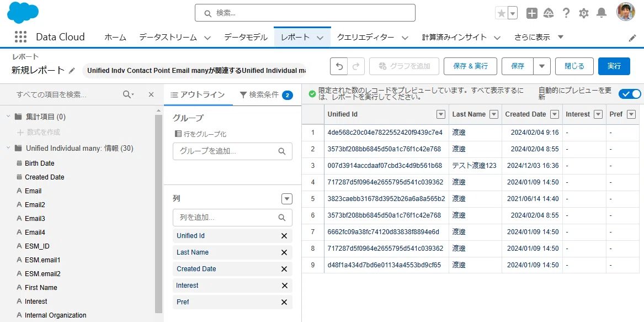The height and width of the screenshot is (322, 644).
Task: Open the notifications bell
Action: pyautogui.click(x=602, y=13)
